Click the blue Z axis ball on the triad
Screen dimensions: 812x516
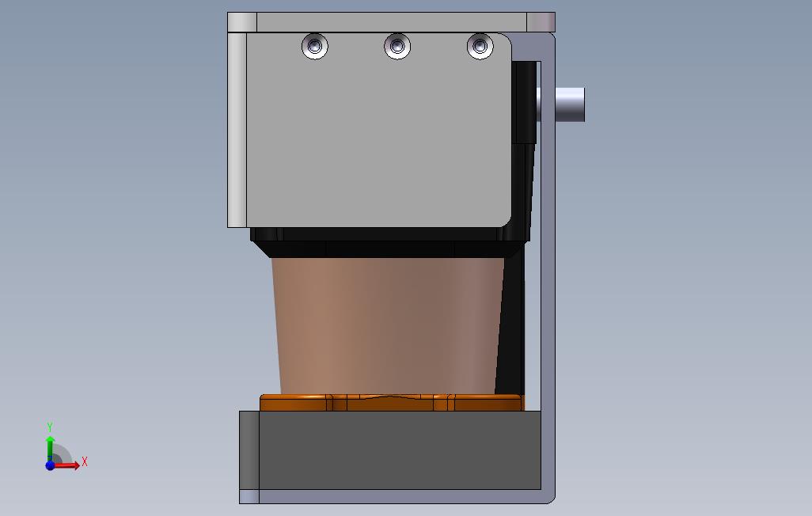pos(50,466)
